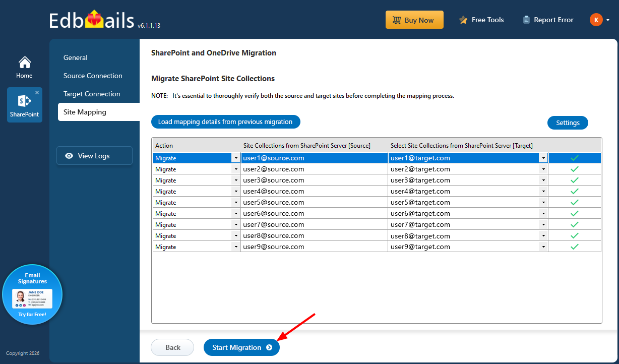The height and width of the screenshot is (364, 619).
Task: Select the user8@source.com cell
Action: pyautogui.click(x=315, y=235)
